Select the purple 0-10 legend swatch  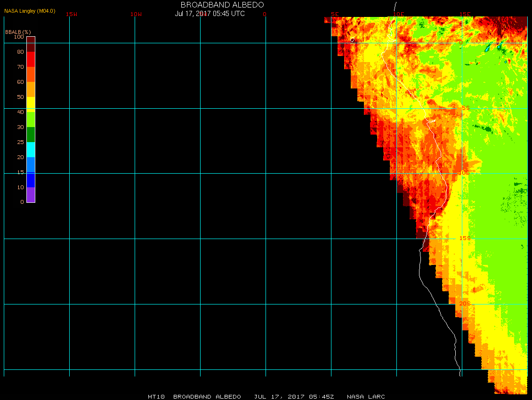tap(31, 195)
